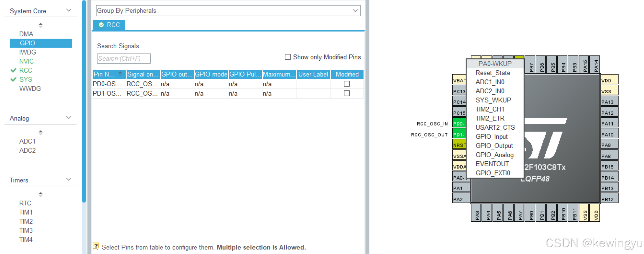The height and width of the screenshot is (254, 644).
Task: Toggle Modified checkbox for PD0-OSC row
Action: coord(346,84)
